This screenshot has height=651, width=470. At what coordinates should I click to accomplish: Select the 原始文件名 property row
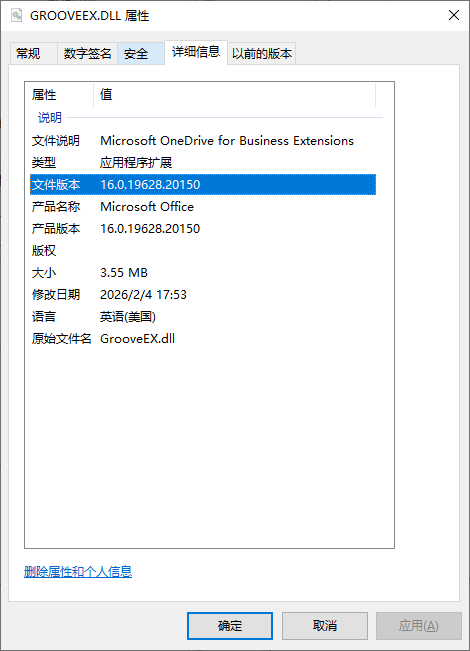(203, 339)
